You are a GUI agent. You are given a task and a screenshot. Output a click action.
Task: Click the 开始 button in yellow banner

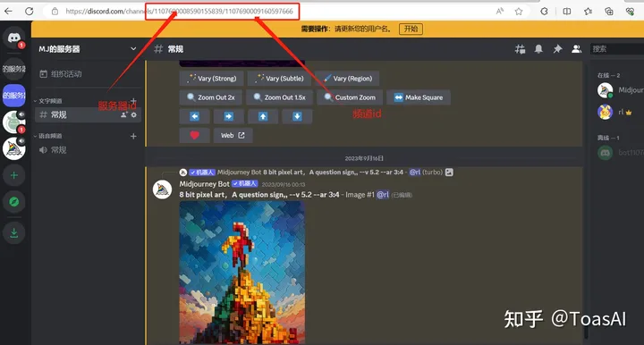tap(411, 29)
